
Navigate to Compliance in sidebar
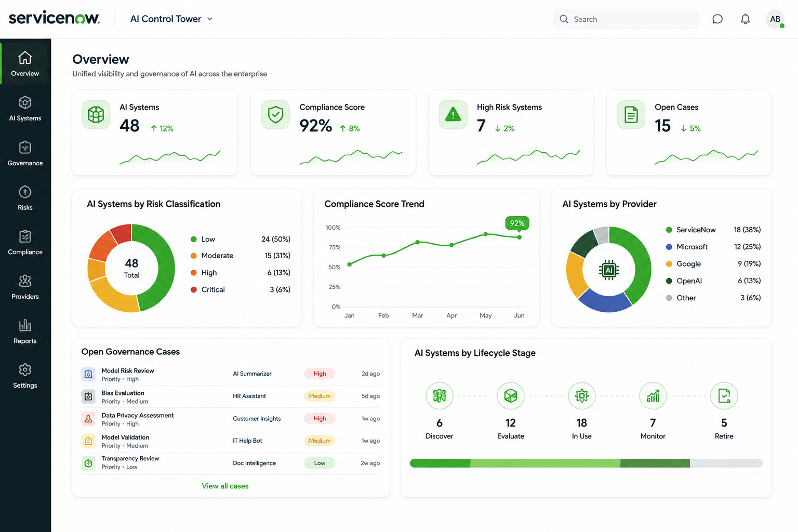click(25, 243)
